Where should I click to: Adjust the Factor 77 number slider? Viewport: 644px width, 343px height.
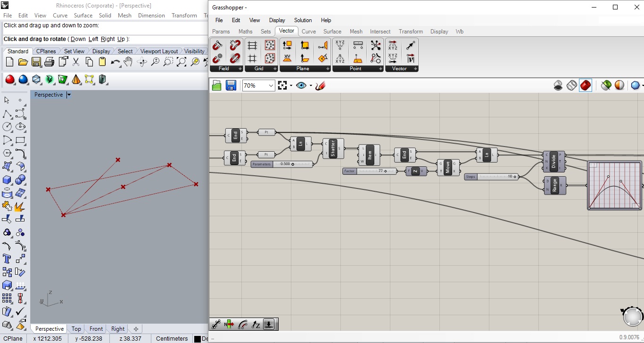pyautogui.click(x=371, y=171)
